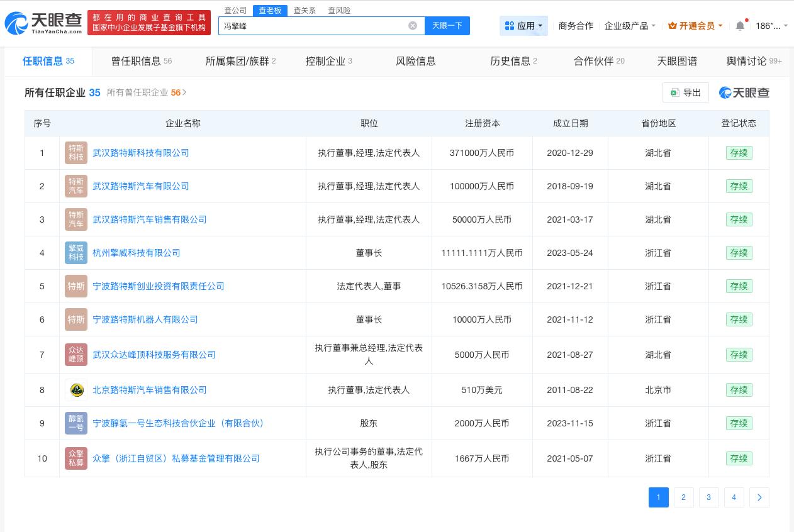Click the 股东 position cell
Image resolution: width=794 pixels, height=532 pixels.
(x=369, y=423)
